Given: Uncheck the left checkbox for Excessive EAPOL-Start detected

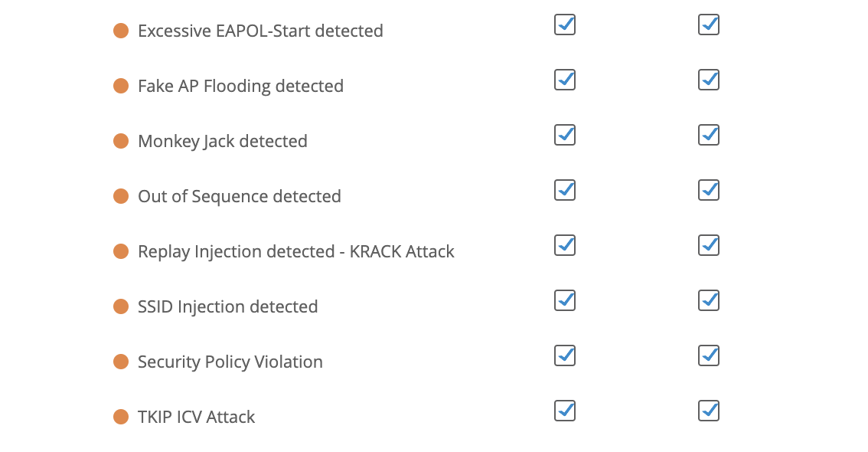Looking at the screenshot, I should (565, 25).
